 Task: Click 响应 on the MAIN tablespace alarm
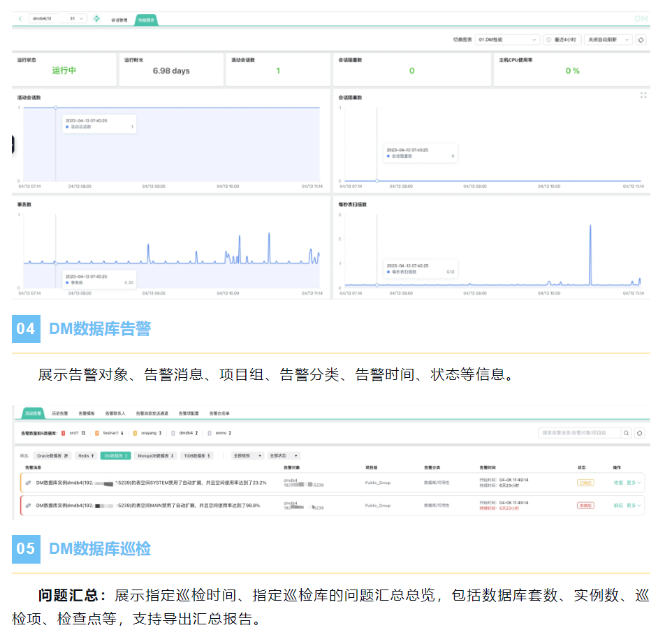point(618,505)
